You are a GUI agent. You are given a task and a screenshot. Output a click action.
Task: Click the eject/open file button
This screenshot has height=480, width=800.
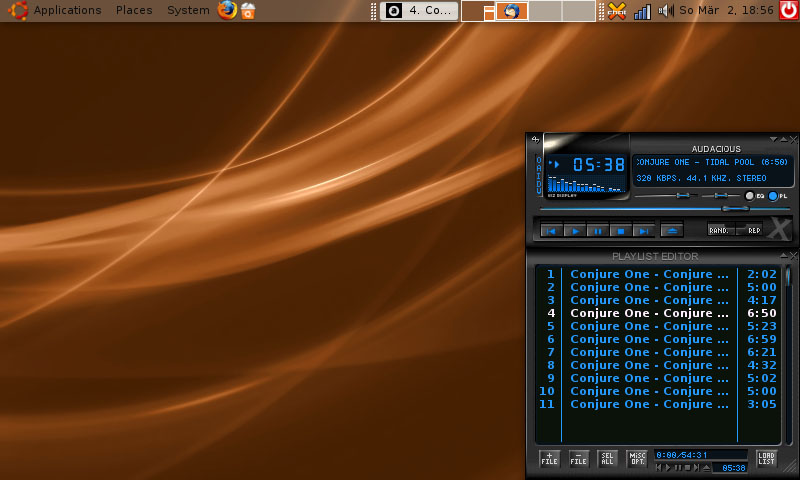tap(672, 230)
